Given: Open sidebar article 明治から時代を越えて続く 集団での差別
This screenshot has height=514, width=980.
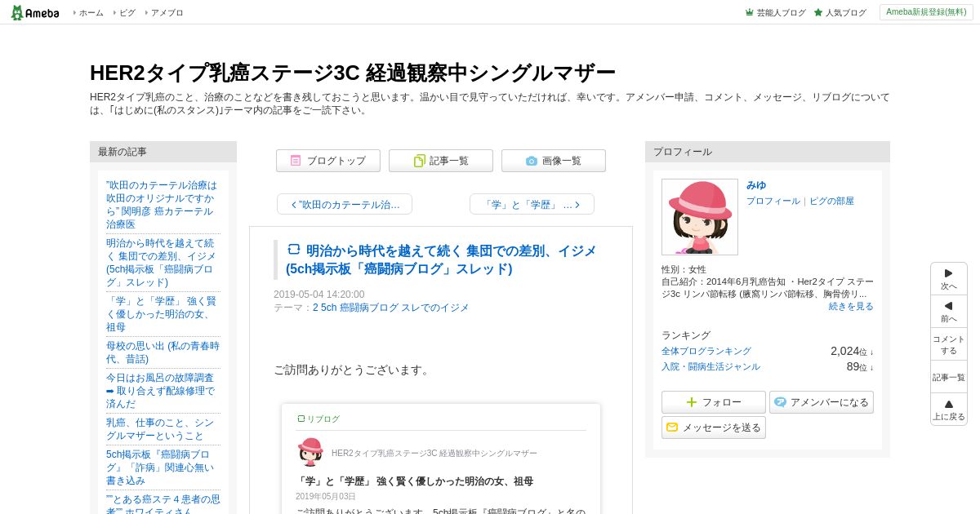Looking at the screenshot, I should point(162,262).
